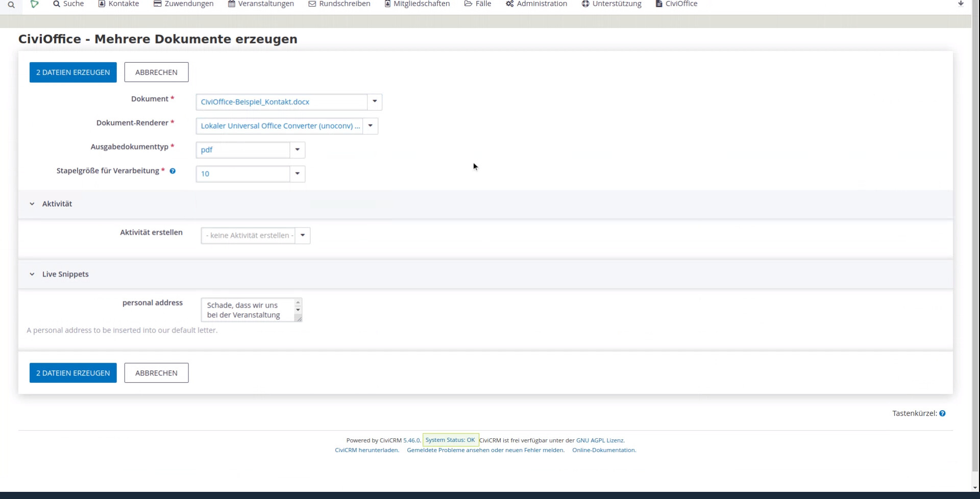Open the CiviCRM version 5.46.0 link

pyautogui.click(x=411, y=440)
